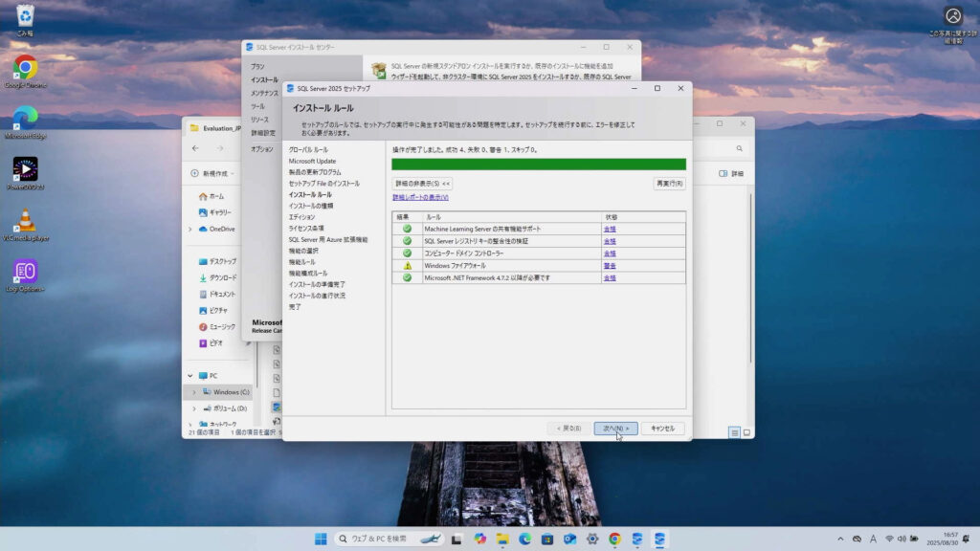Open the 合格 link for .NET Framework 4.7.2
The height and width of the screenshot is (551, 980).
pyautogui.click(x=610, y=278)
